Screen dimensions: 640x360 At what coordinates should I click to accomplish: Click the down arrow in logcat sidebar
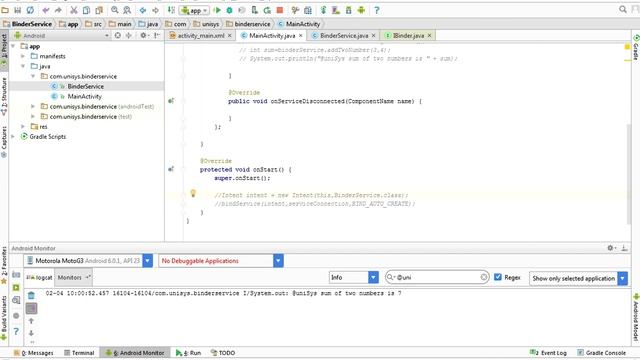tap(31, 333)
